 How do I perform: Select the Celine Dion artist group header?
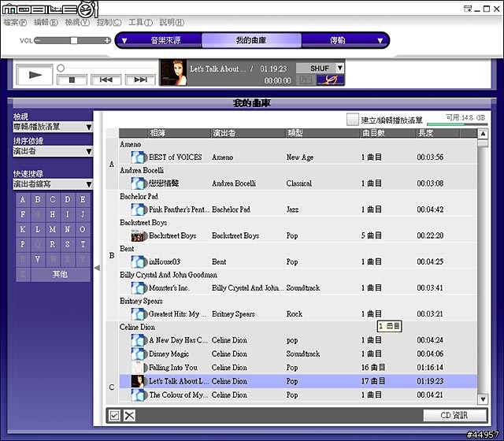coord(137,328)
